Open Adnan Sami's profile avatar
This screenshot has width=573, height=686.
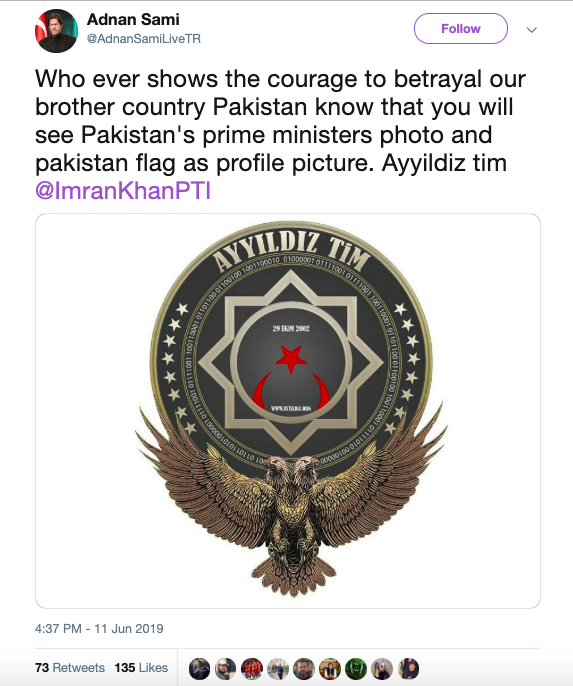click(x=56, y=31)
